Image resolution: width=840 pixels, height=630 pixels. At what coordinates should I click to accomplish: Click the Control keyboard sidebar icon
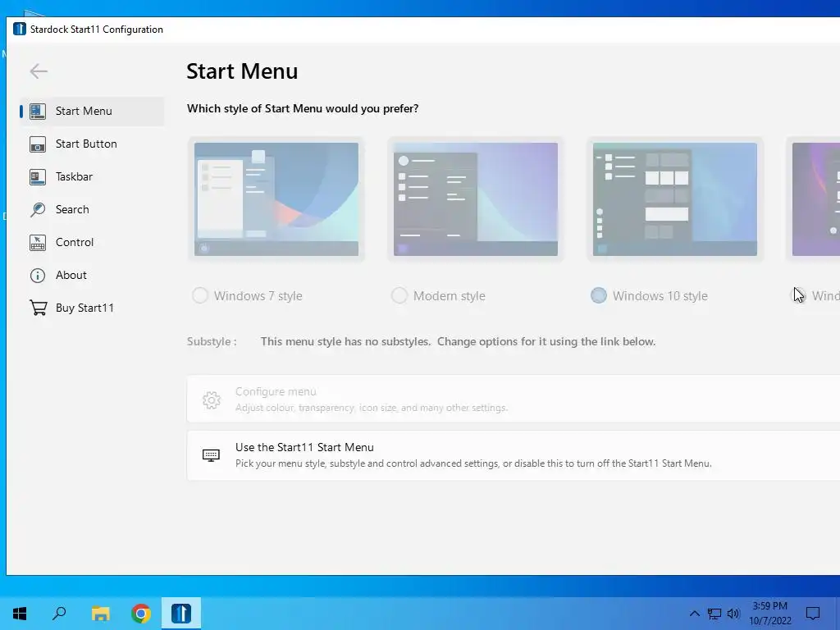38,242
